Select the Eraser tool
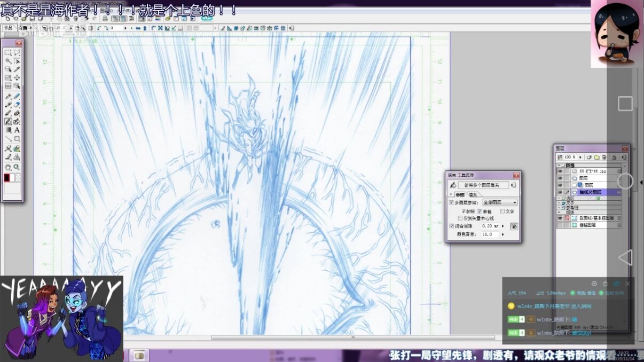 [x=17, y=105]
